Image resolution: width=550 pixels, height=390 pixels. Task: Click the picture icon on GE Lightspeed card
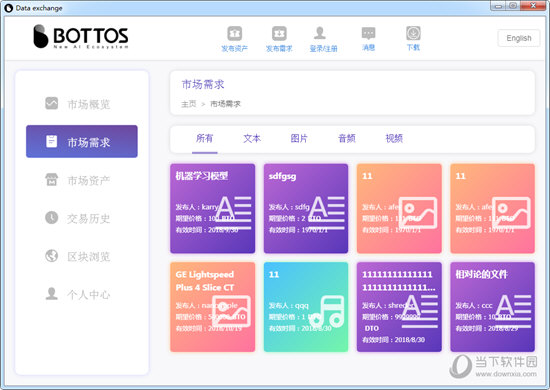(x=232, y=311)
